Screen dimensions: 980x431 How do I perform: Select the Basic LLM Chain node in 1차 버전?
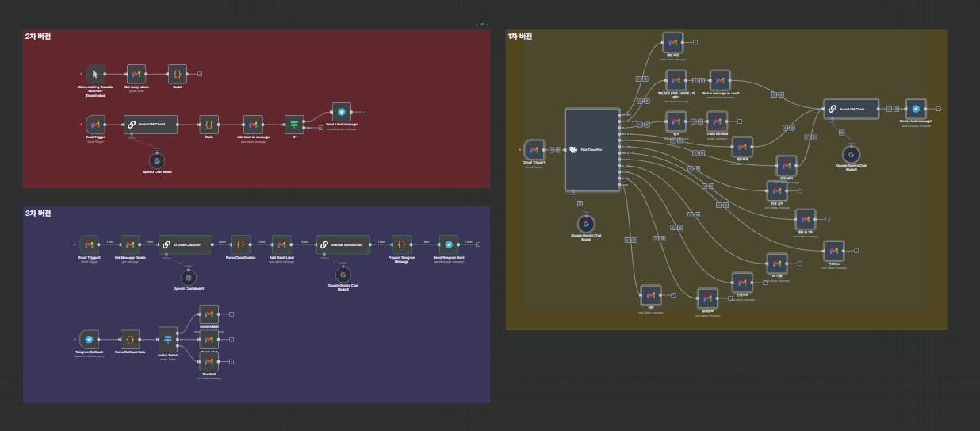[852, 109]
